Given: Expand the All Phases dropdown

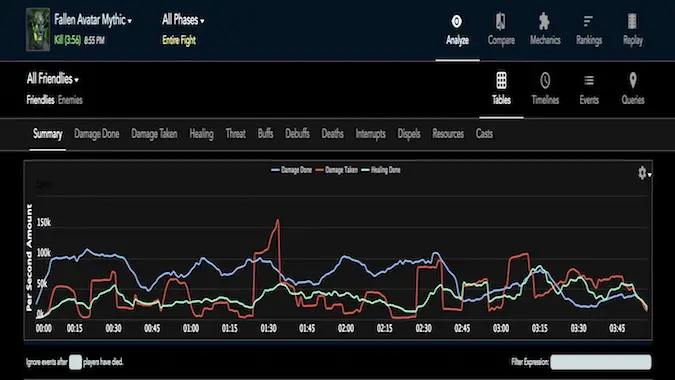Looking at the screenshot, I should [183, 20].
